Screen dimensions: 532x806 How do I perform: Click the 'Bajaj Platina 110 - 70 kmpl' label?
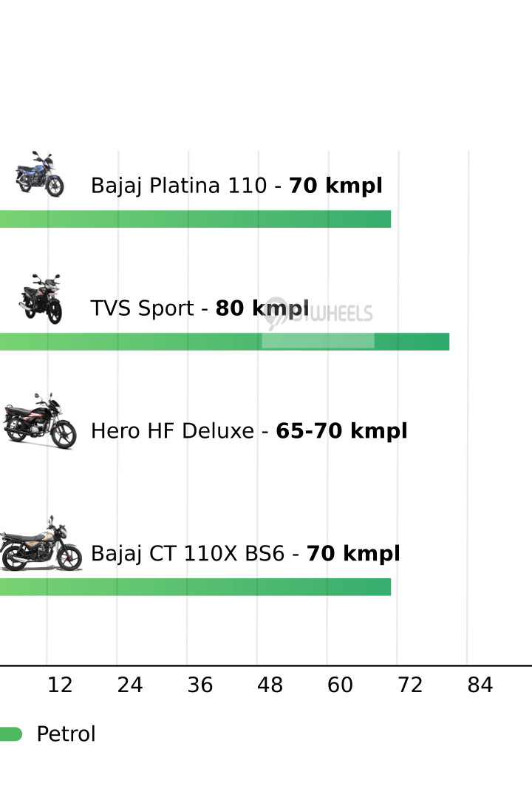pyautogui.click(x=236, y=186)
